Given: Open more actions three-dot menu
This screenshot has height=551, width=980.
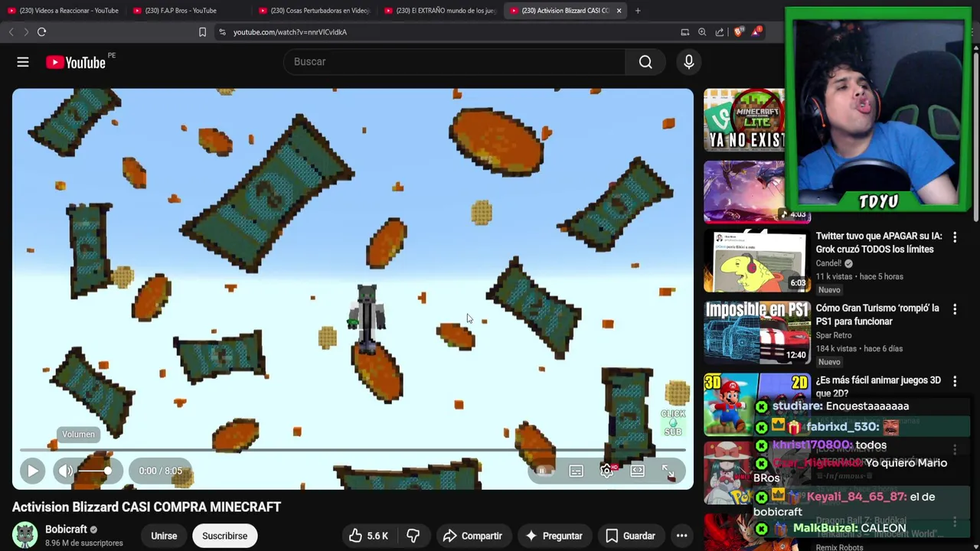Looking at the screenshot, I should click(x=681, y=536).
